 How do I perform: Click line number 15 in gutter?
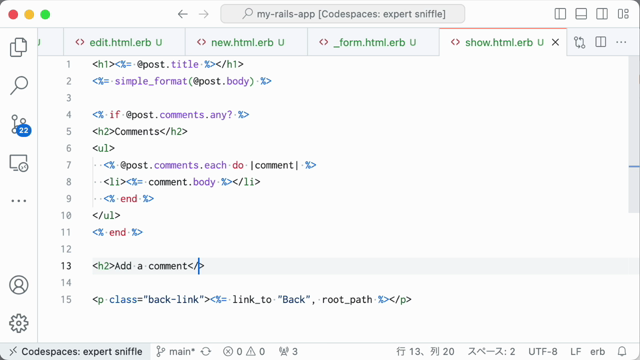[66, 300]
